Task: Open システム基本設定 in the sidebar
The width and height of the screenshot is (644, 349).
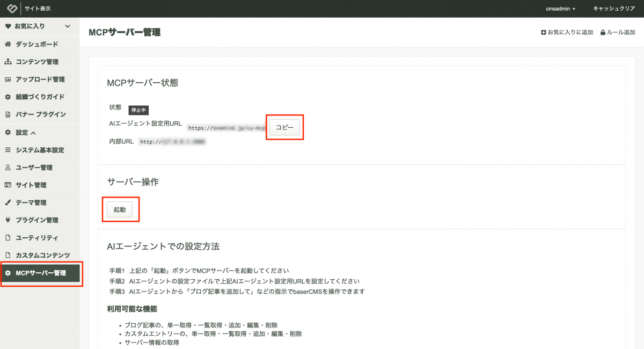Action: (x=40, y=150)
